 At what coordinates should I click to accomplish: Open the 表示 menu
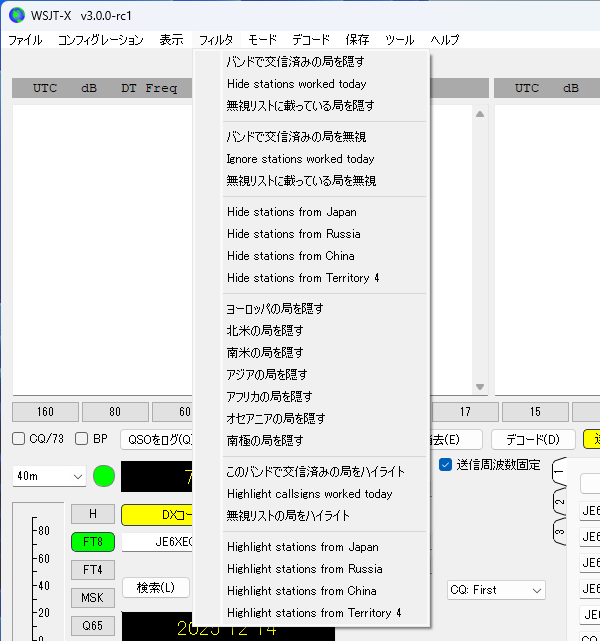(171, 40)
